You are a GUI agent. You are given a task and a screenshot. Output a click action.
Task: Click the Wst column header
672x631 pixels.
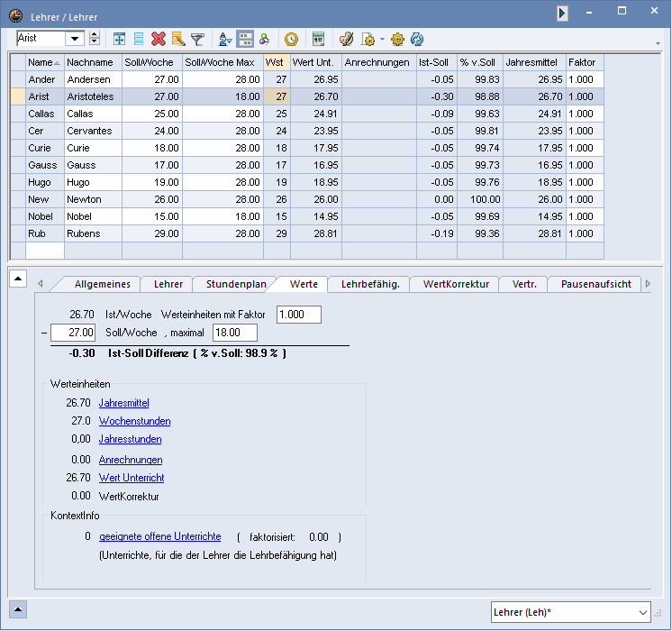pos(277,62)
